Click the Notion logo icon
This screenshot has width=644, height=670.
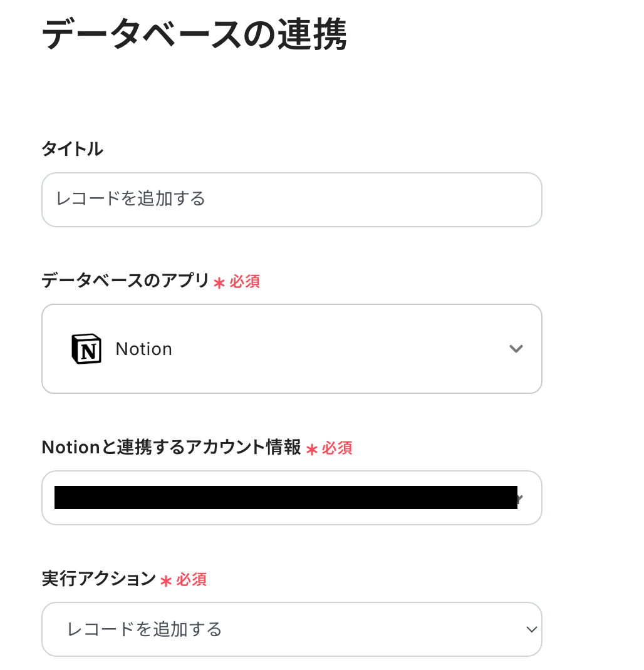(x=86, y=349)
